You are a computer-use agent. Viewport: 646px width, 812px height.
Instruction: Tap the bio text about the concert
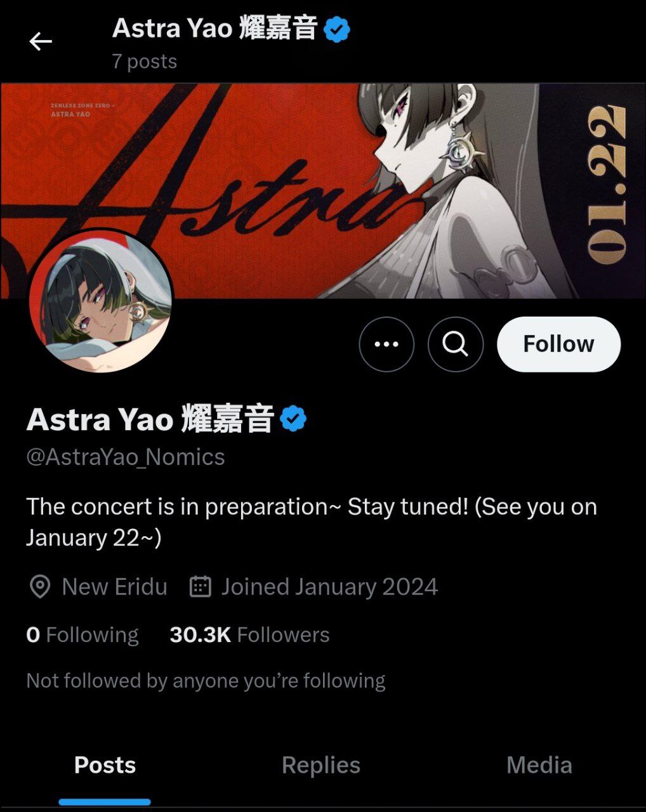point(312,522)
